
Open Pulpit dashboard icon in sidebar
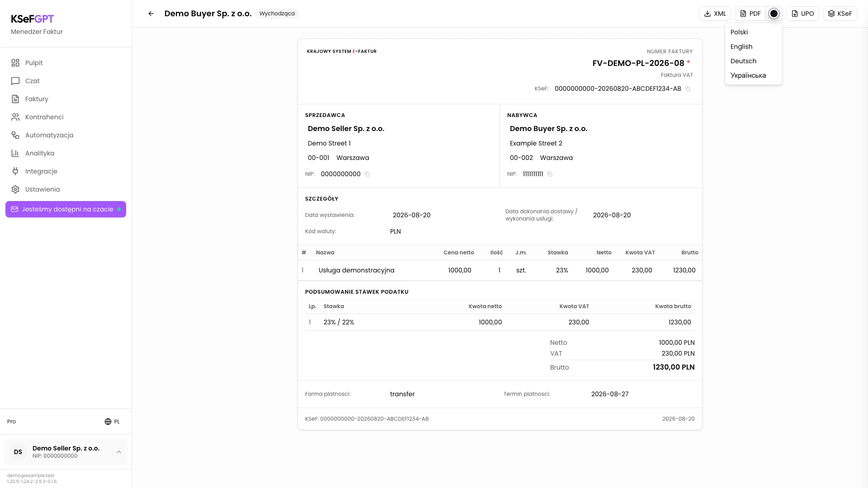pos(15,63)
